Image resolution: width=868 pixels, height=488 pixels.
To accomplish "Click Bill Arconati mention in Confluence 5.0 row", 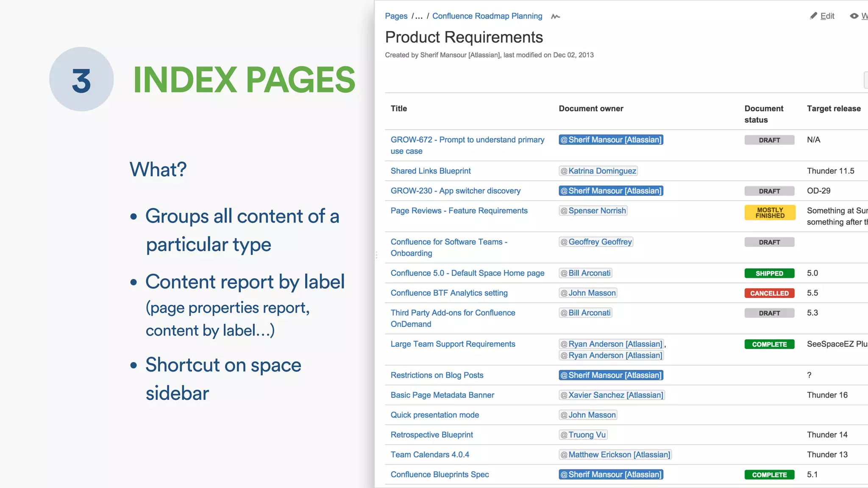I will pyautogui.click(x=585, y=273).
